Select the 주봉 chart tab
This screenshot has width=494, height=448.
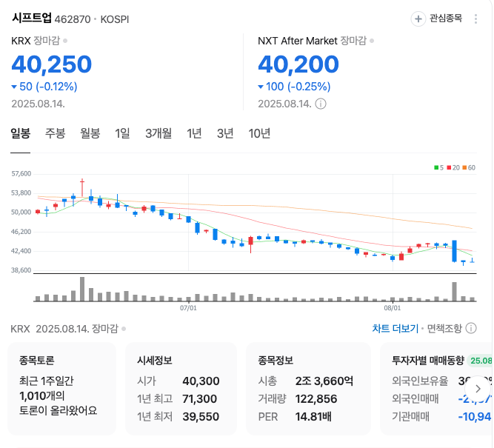click(55, 133)
